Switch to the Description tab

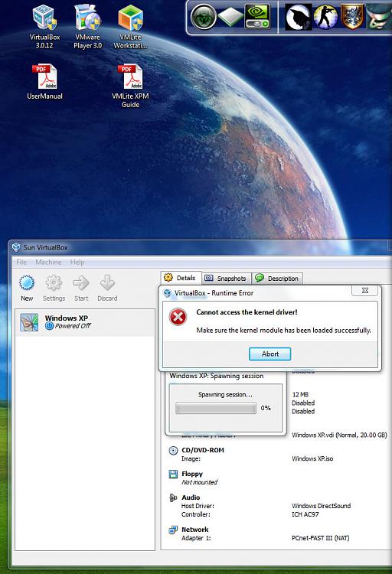tap(277, 279)
